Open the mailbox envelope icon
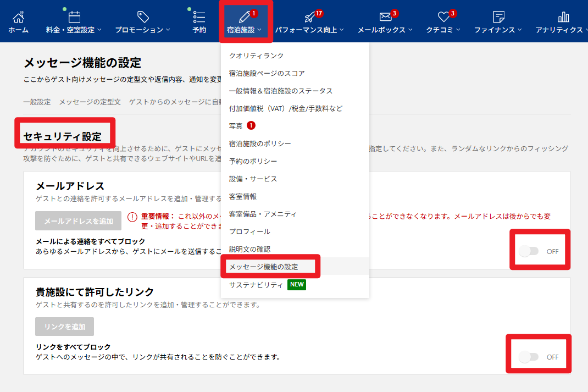Image resolution: width=588 pixels, height=392 pixels. 385,17
